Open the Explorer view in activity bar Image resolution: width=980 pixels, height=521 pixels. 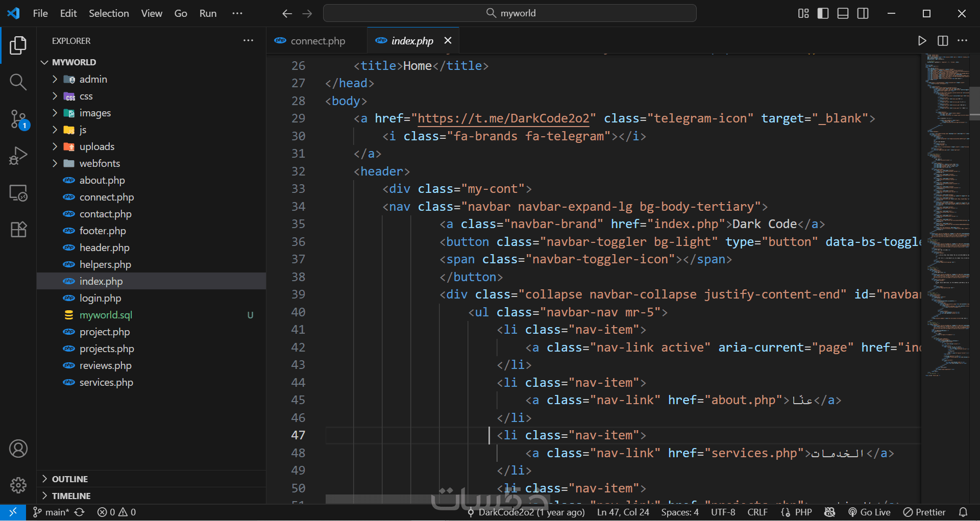point(18,45)
